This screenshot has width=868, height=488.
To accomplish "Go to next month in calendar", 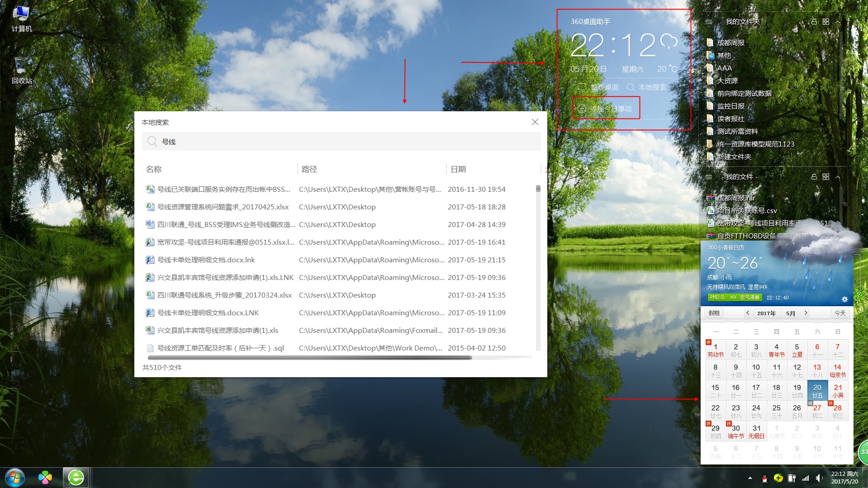I will click(x=806, y=313).
